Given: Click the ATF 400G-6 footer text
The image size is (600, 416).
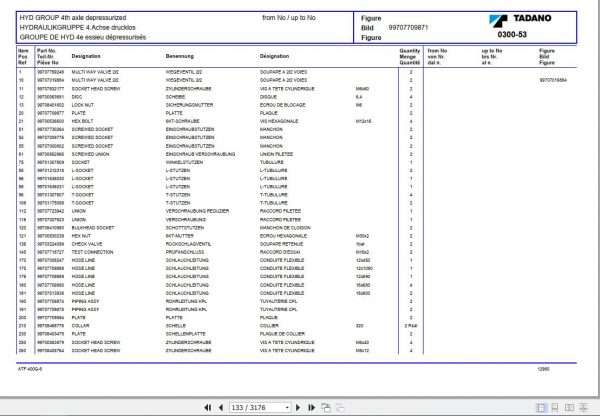Looking at the screenshot, I should coord(30,369).
